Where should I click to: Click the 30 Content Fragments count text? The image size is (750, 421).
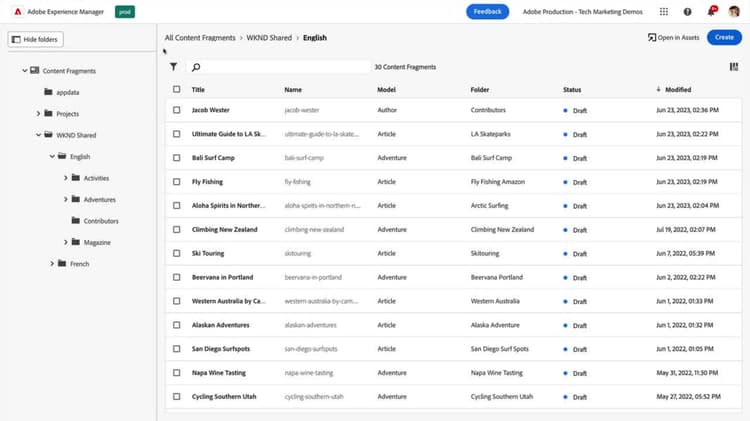[405, 67]
